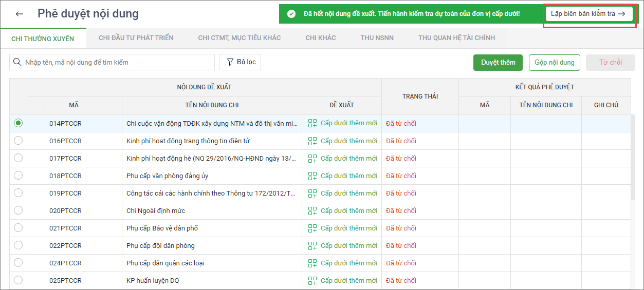The height and width of the screenshot is (290, 644).
Task: Click the Cấp dưới thêm mới icon for 025PTCCR
Action: pyautogui.click(x=312, y=281)
